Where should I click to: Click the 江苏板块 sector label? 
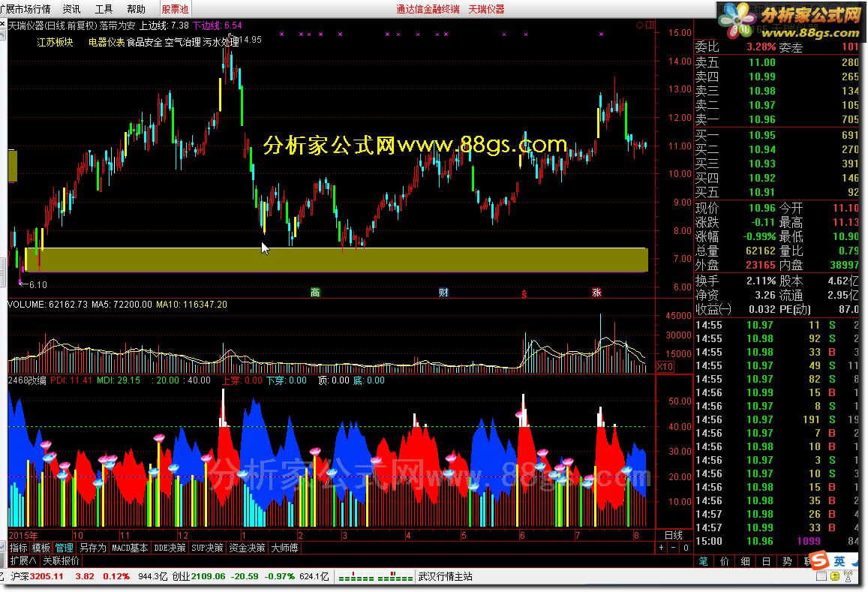[x=55, y=42]
